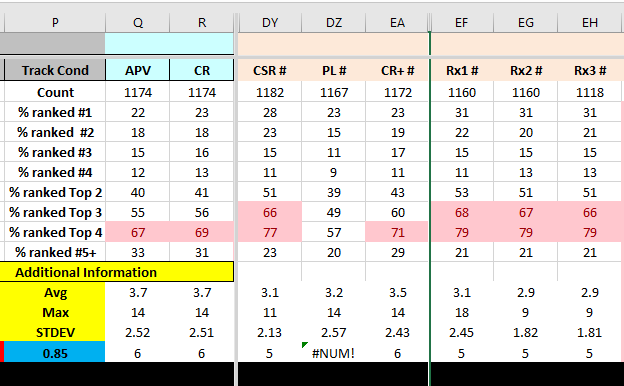Select column header R
624x386 pixels.
(x=202, y=23)
